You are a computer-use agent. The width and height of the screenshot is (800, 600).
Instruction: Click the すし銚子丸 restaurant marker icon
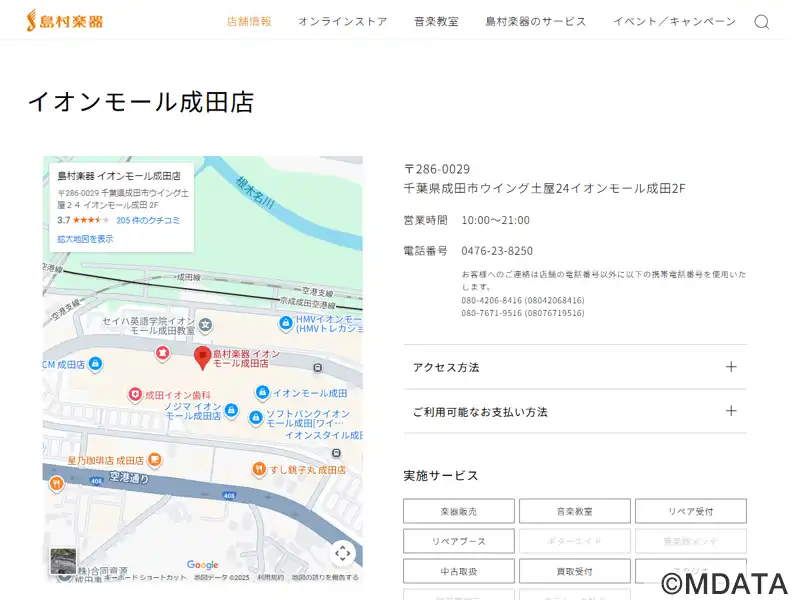(258, 468)
